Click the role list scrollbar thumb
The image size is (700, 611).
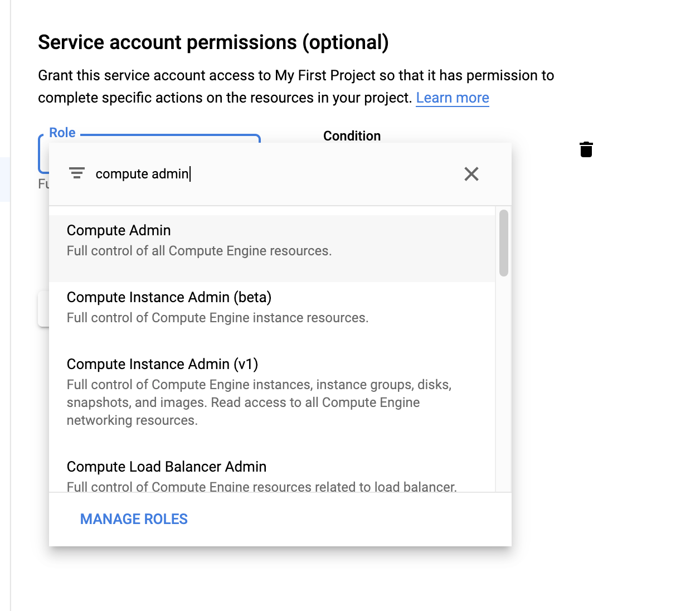pyautogui.click(x=504, y=243)
